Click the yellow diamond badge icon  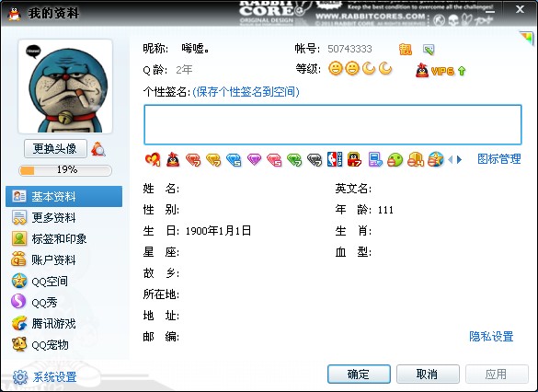213,160
